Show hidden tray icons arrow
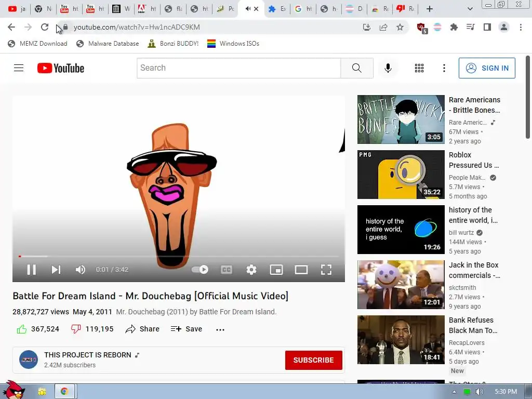The width and height of the screenshot is (532, 399). [454, 392]
